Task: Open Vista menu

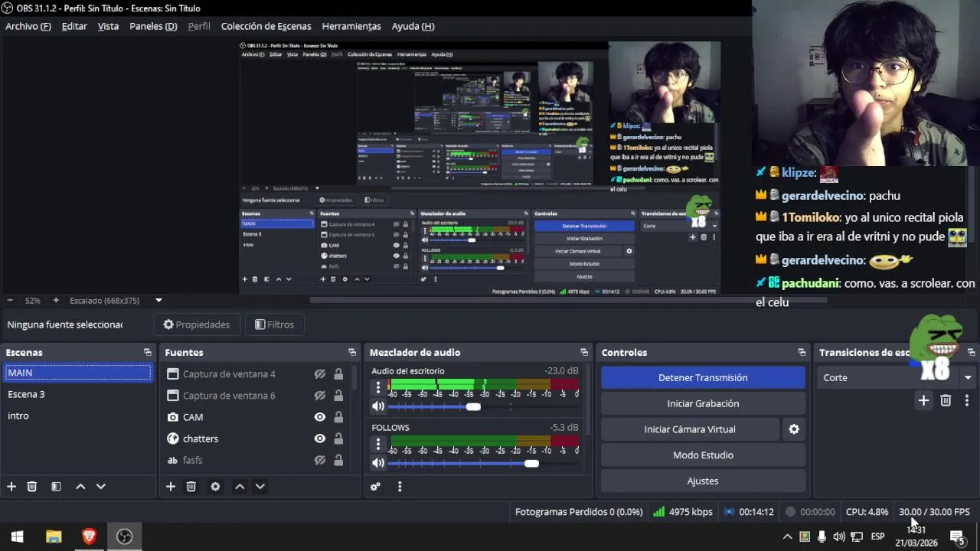Action: tap(108, 26)
